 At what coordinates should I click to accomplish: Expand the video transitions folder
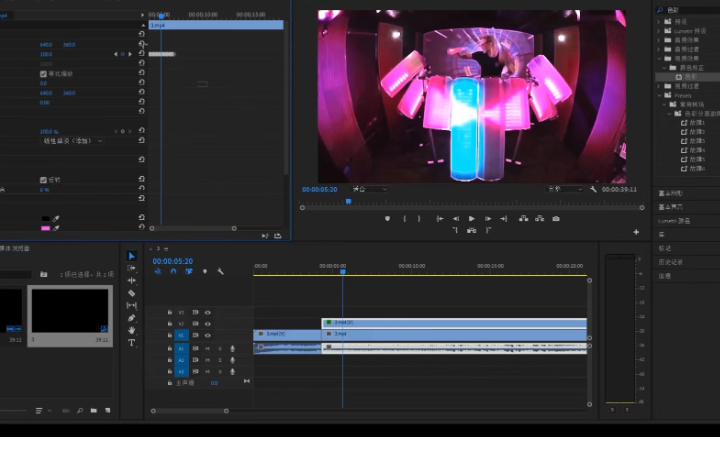[x=658, y=86]
